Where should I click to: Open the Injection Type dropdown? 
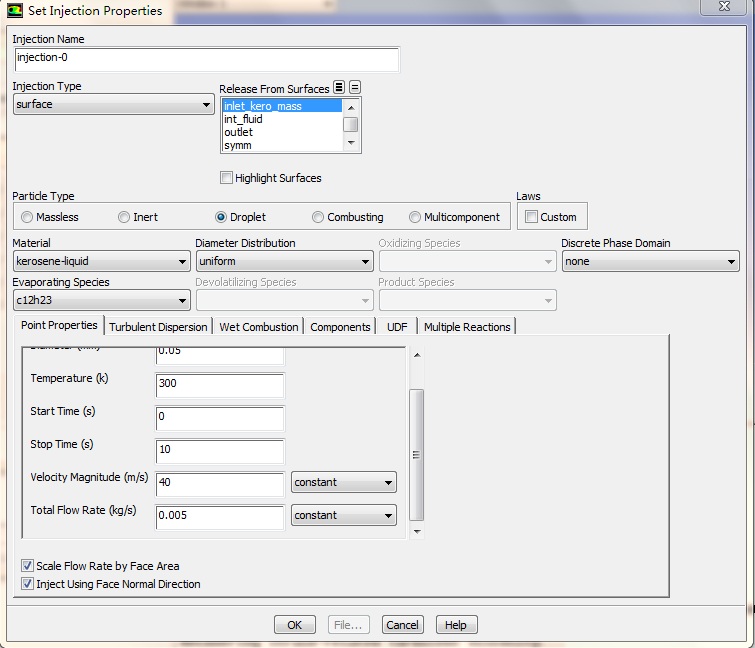coord(113,105)
